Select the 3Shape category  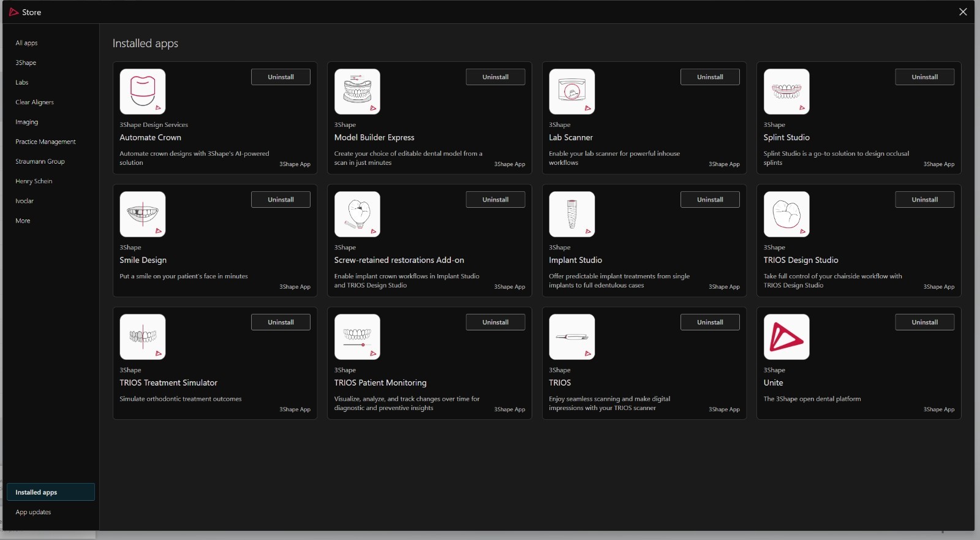tap(26, 63)
